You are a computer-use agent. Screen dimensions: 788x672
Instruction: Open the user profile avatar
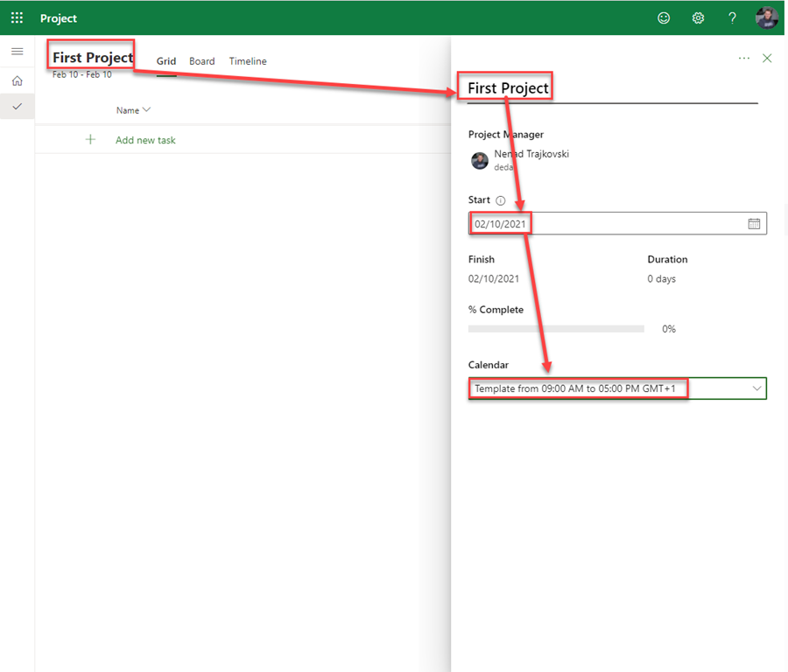pyautogui.click(x=766, y=17)
